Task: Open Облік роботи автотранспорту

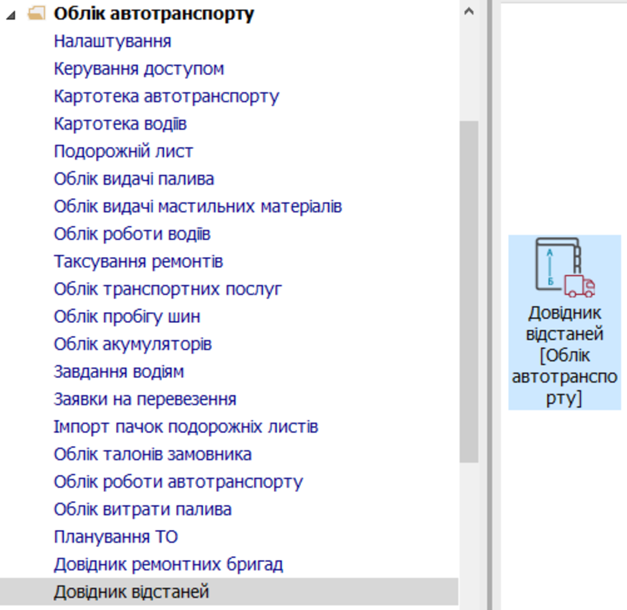Action: click(x=178, y=482)
